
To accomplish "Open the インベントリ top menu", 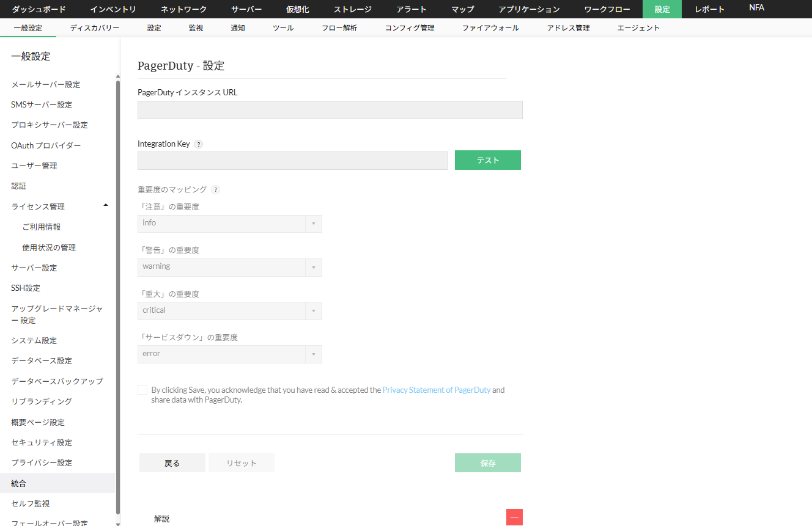I will coord(113,9).
